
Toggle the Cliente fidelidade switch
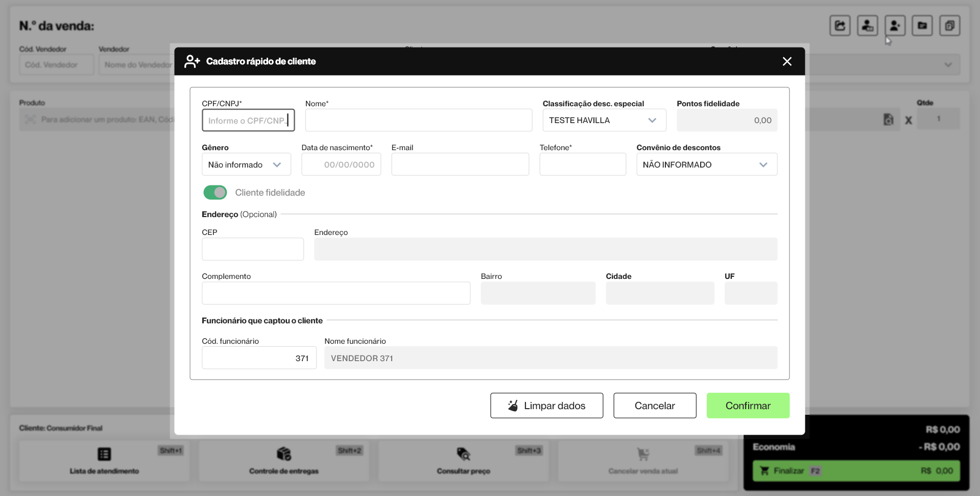pyautogui.click(x=215, y=193)
